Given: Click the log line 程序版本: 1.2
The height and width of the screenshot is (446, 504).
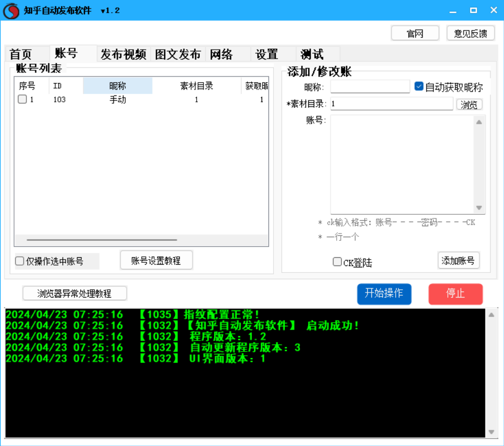Looking at the screenshot, I should (x=136, y=336).
